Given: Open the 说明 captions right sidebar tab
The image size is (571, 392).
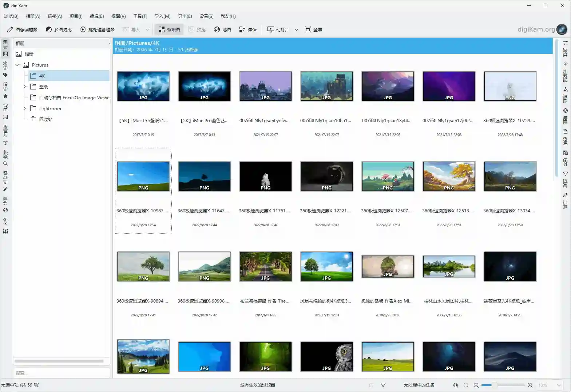Looking at the screenshot, I should (x=565, y=137).
